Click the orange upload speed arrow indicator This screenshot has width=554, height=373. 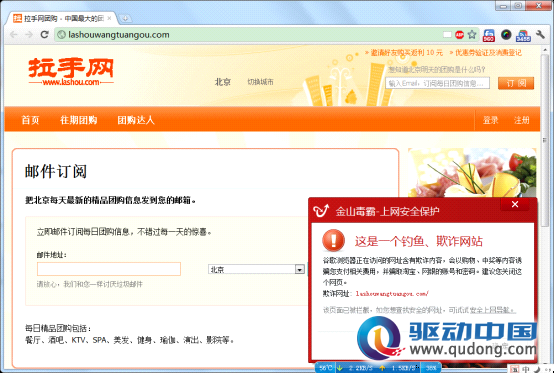click(382, 368)
